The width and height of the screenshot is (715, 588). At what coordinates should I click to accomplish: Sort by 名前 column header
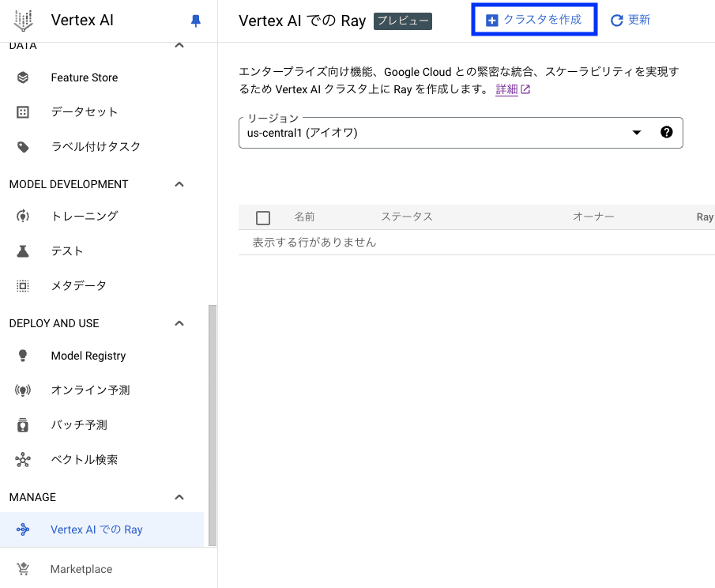click(304, 217)
